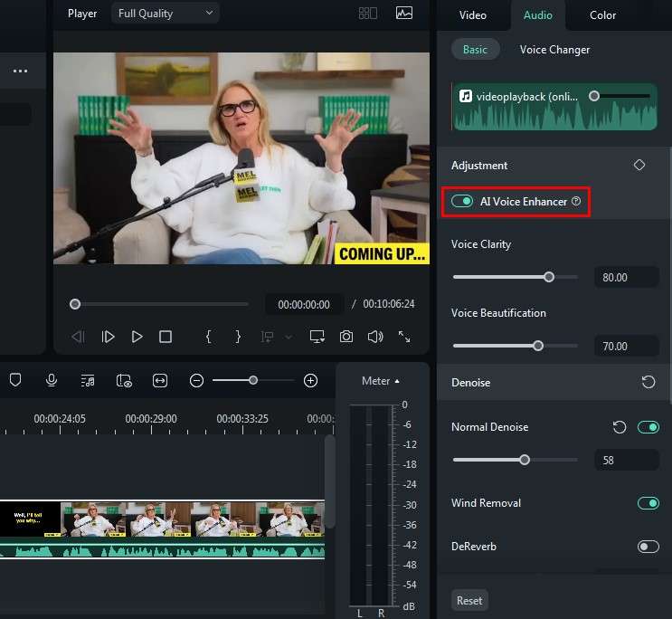Viewport: 672px width, 619px height.
Task: Click the Reset button
Action: coord(469,601)
